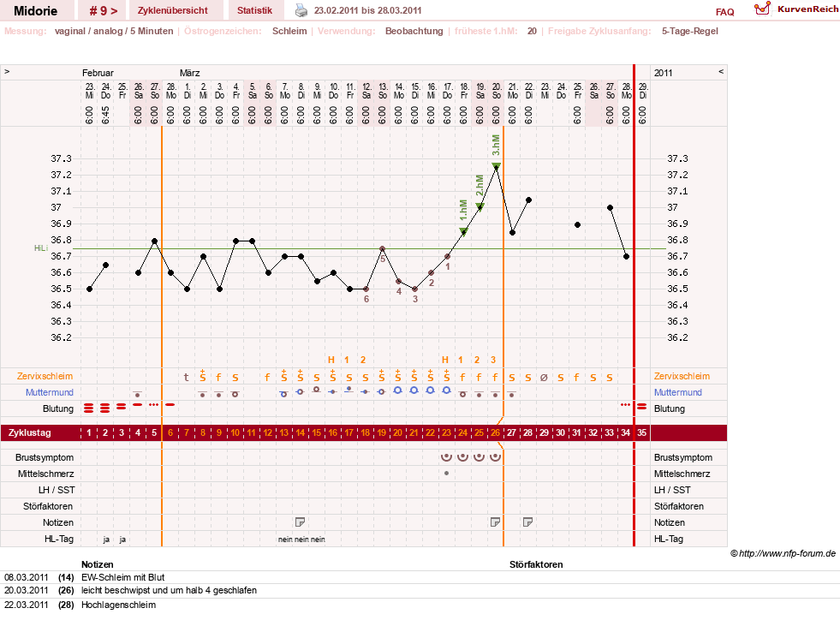Click the open cervix circle on day 20
The width and height of the screenshot is (840, 632).
[x=397, y=391]
